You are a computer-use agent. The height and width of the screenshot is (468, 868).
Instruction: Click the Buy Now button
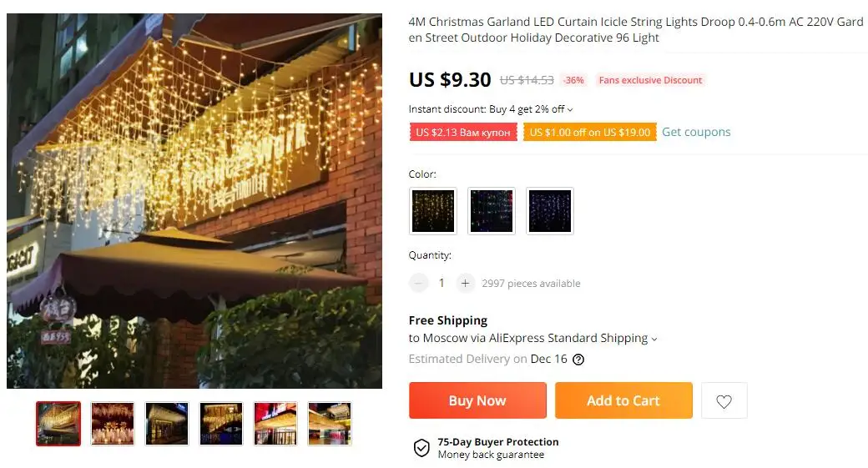pyautogui.click(x=477, y=400)
